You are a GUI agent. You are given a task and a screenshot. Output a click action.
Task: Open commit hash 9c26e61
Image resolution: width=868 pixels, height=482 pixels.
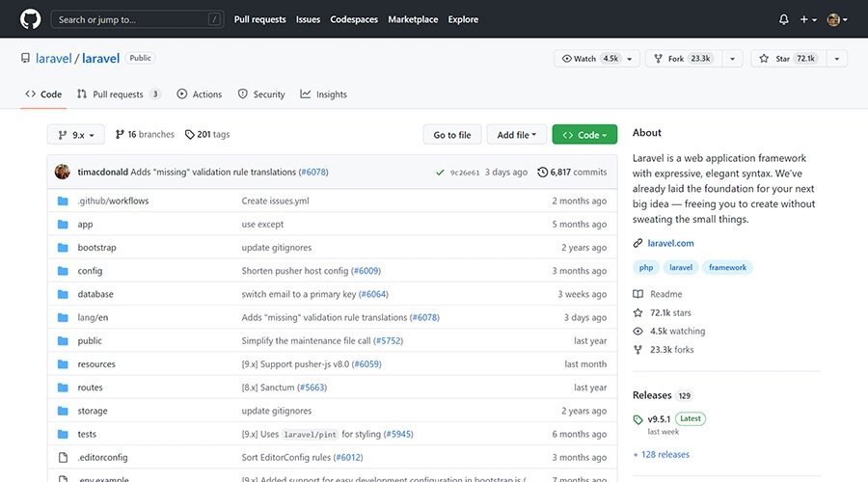465,173
